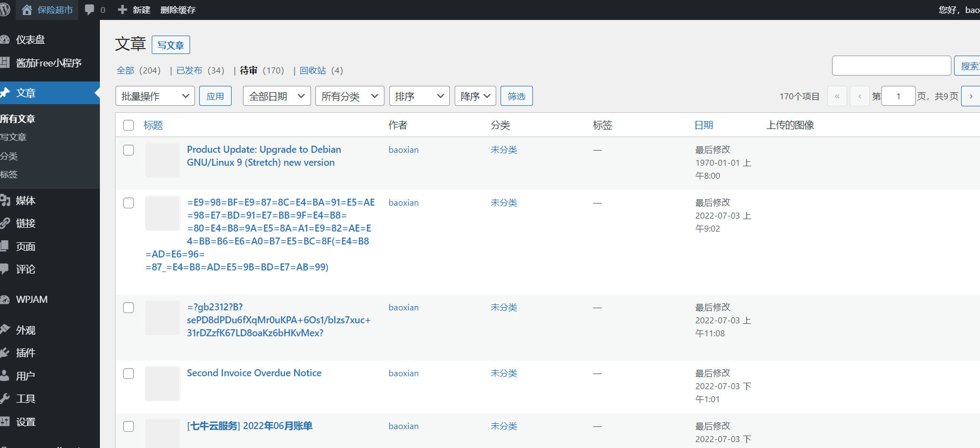Show 全部 (204) posts filter
The image size is (980, 448).
pyautogui.click(x=138, y=70)
